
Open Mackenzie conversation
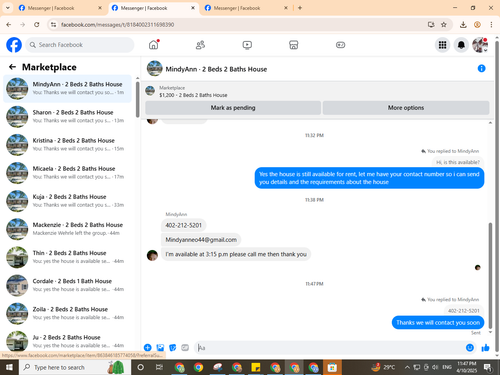tap(67, 229)
